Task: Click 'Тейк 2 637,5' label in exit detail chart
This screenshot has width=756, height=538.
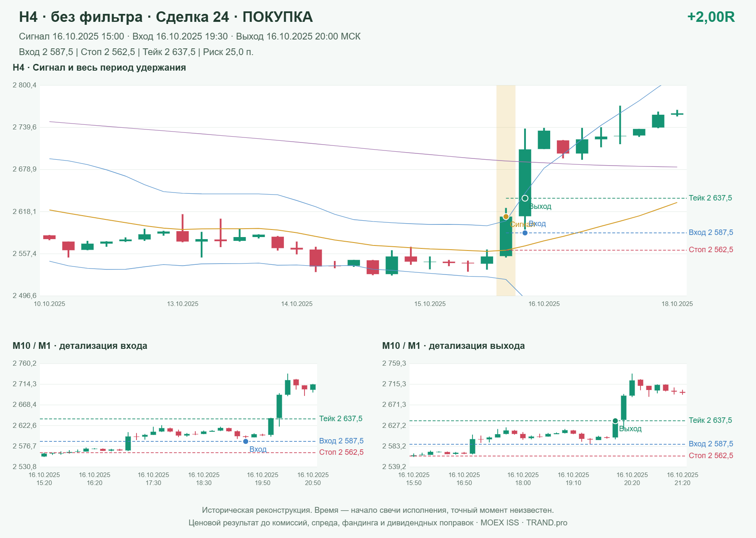Action: click(710, 420)
